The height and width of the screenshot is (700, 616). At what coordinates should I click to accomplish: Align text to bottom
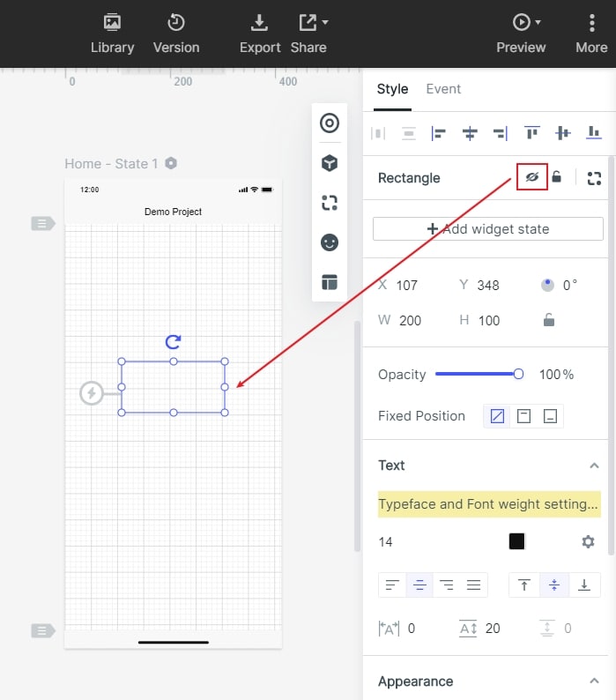[x=584, y=585]
